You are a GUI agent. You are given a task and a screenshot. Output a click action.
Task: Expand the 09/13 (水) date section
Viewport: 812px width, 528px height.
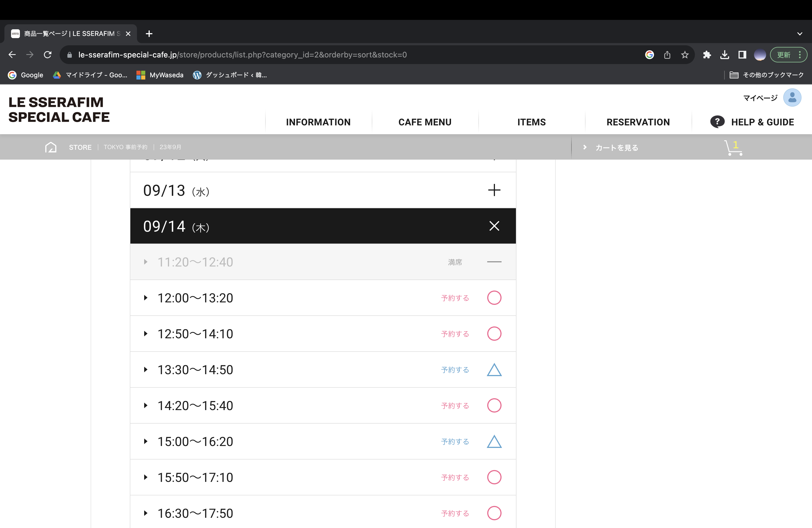coord(494,190)
